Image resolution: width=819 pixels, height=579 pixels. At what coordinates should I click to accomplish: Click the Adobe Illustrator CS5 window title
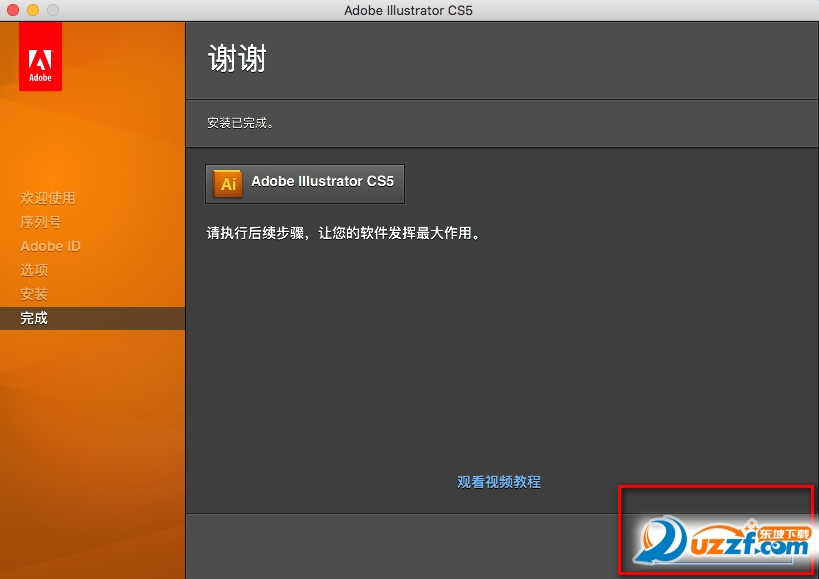(409, 10)
